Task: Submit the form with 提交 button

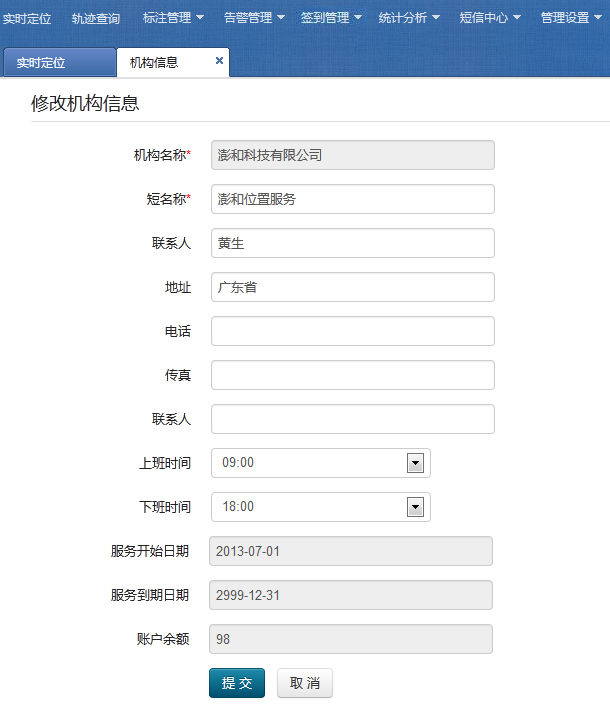Action: pyautogui.click(x=237, y=683)
